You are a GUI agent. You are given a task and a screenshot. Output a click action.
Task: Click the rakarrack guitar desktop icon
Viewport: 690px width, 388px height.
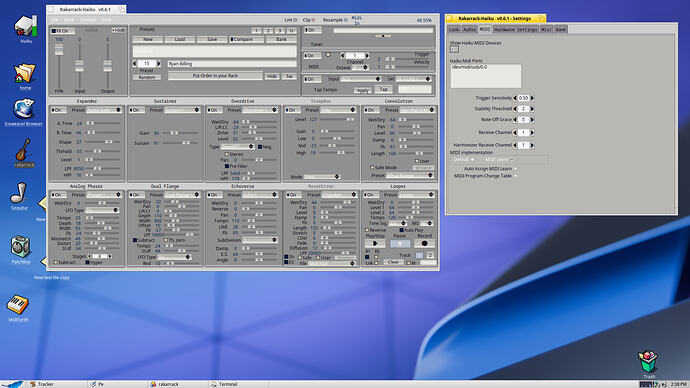(24, 150)
